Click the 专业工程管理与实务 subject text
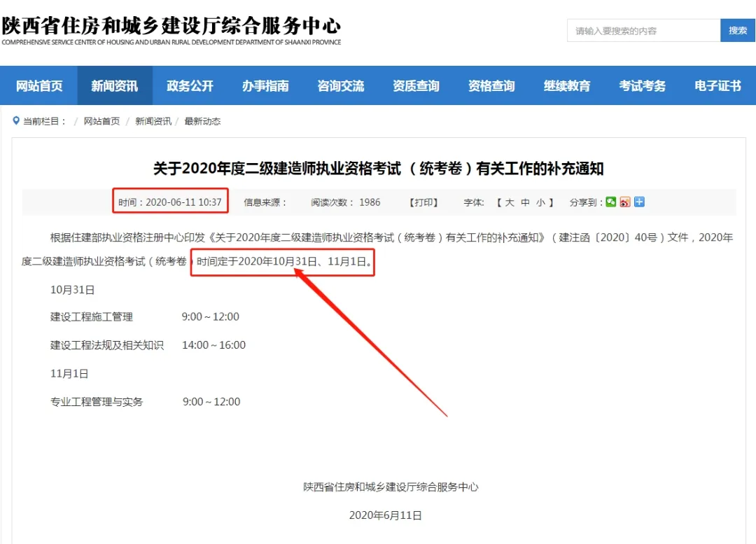Screen dimensions: 756x544 pos(97,402)
